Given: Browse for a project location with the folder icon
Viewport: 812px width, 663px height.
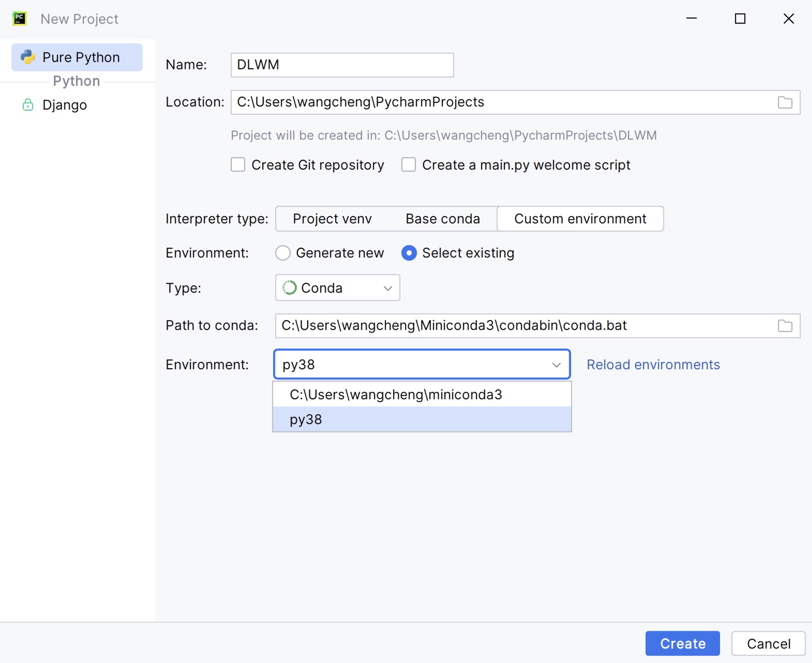Looking at the screenshot, I should 785,102.
